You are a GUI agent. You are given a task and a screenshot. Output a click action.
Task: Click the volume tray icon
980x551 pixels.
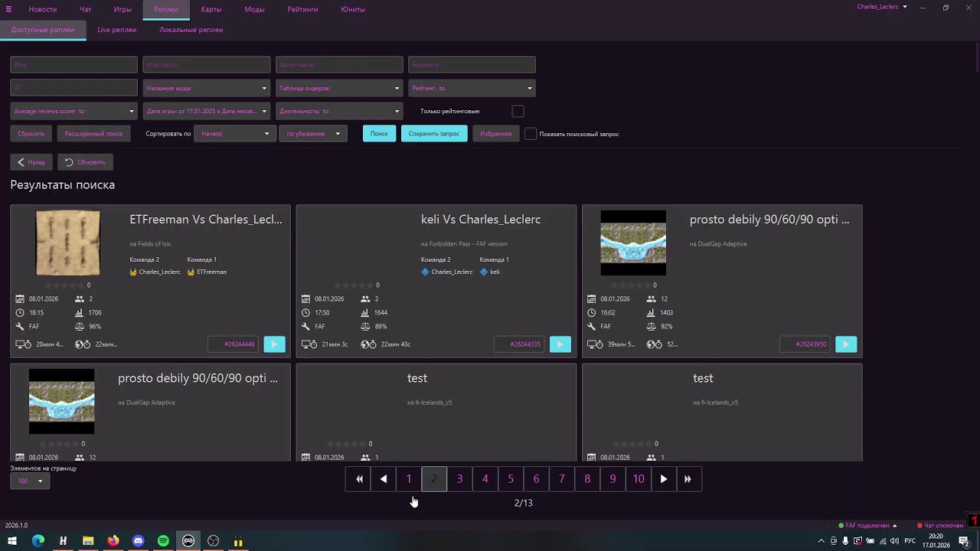pyautogui.click(x=894, y=542)
